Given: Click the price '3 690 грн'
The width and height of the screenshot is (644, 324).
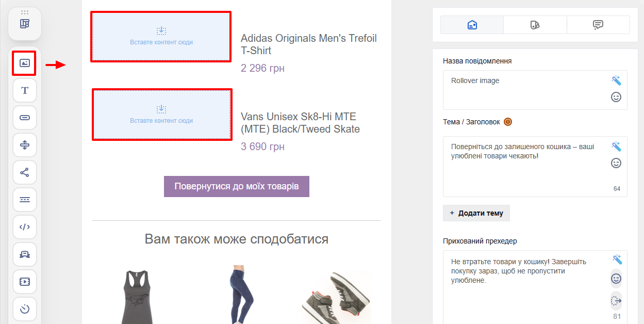Looking at the screenshot, I should (262, 147).
